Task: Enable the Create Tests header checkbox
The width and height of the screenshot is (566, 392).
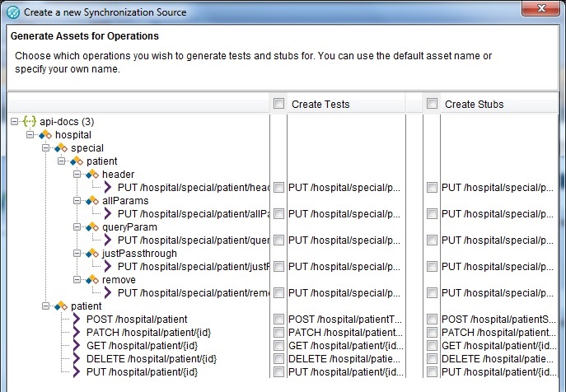Action: pyautogui.click(x=279, y=104)
